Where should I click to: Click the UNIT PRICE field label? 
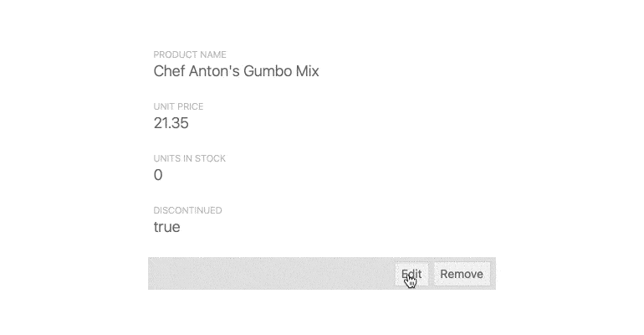click(178, 106)
